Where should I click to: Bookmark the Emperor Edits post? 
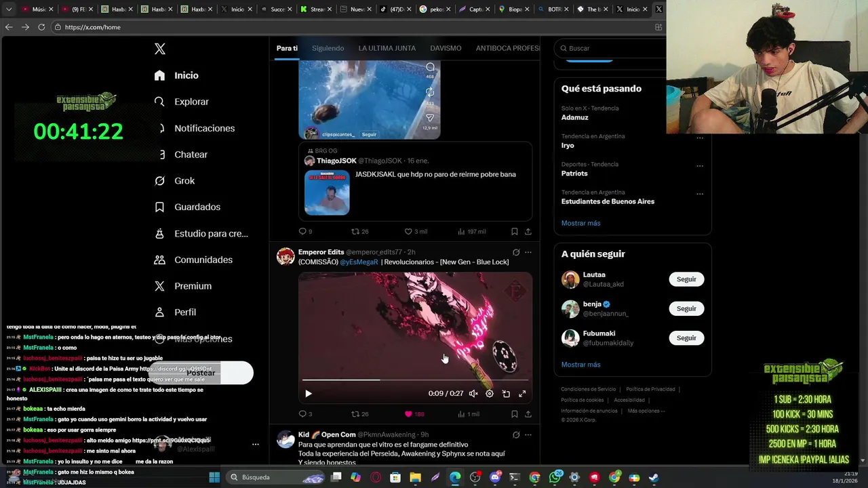(515, 414)
